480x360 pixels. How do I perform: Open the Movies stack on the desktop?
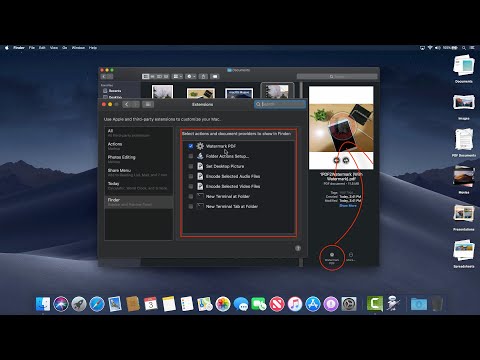coord(464,180)
